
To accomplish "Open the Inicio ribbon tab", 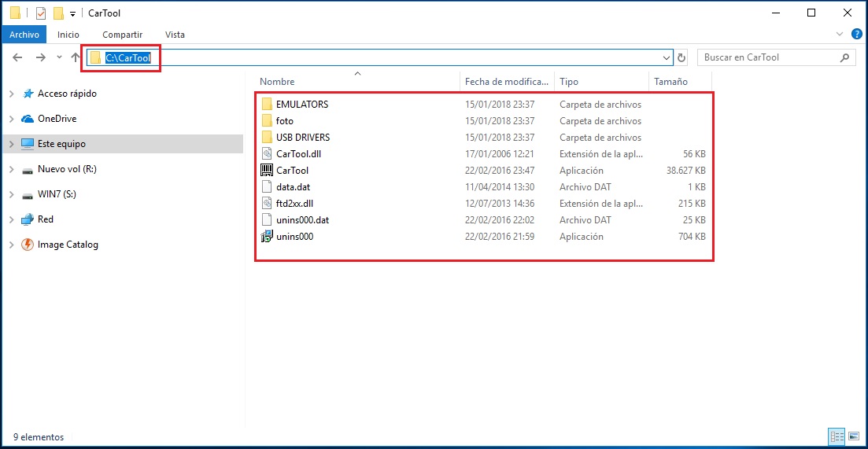I will coord(68,35).
